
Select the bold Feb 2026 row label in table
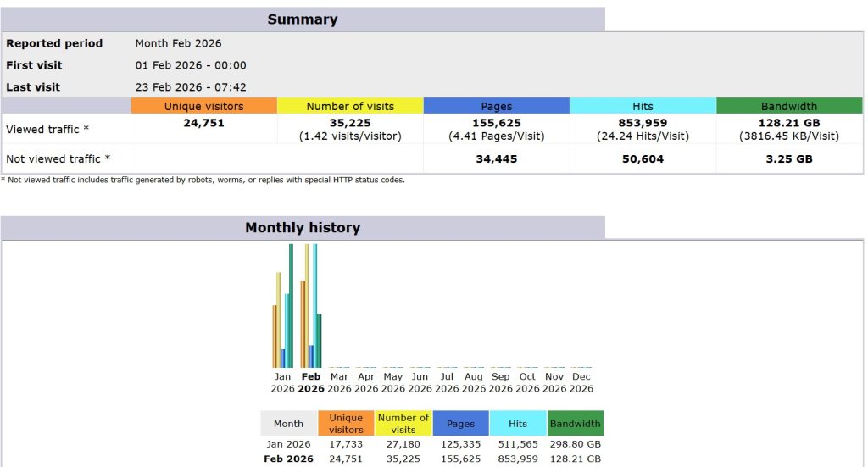(288, 459)
